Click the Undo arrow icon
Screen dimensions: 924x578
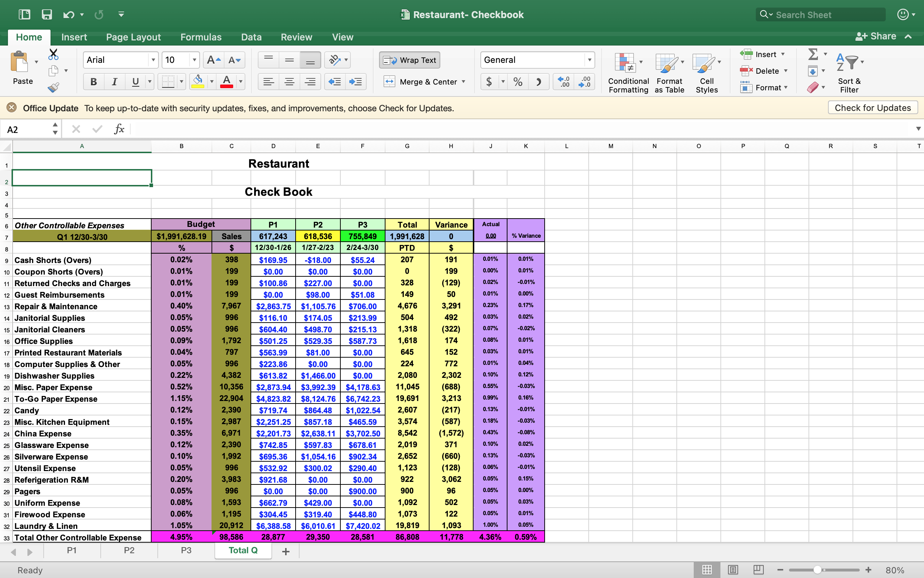[x=69, y=14]
